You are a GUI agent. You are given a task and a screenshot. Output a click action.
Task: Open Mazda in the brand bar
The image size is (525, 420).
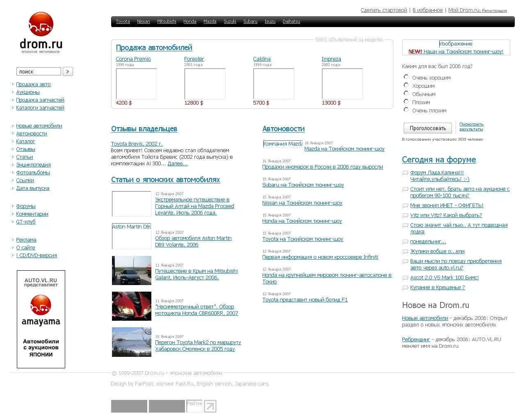(x=210, y=21)
